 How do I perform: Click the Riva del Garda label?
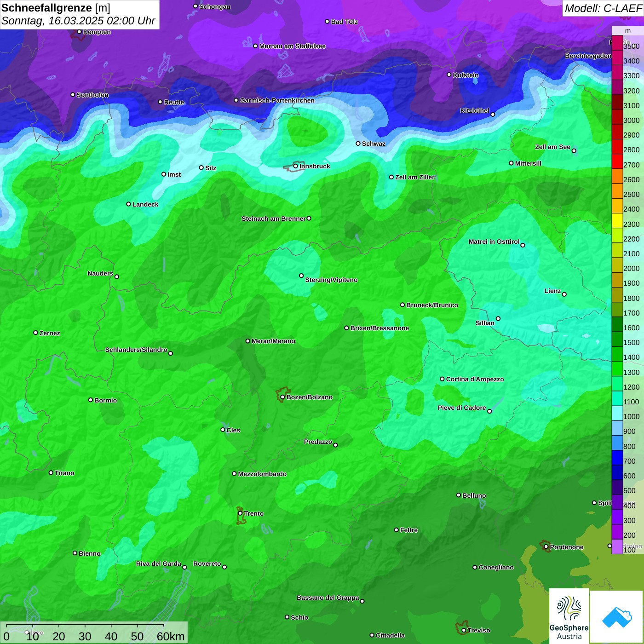point(159,563)
